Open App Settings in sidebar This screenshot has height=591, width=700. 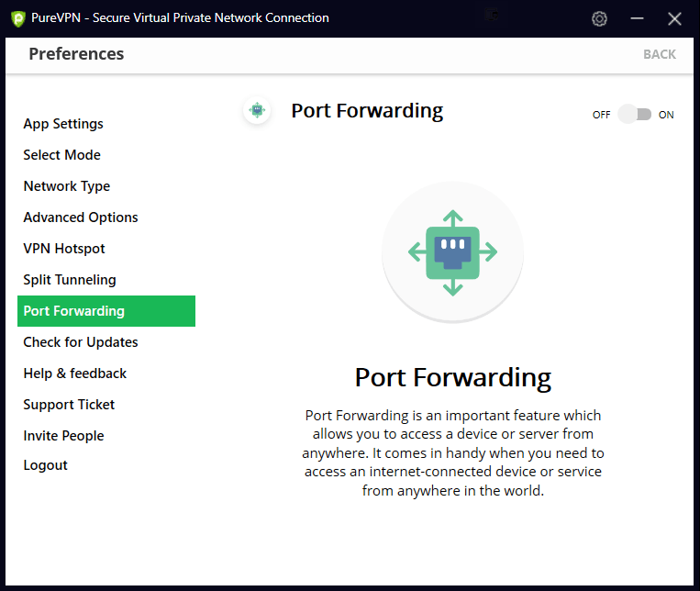point(63,124)
